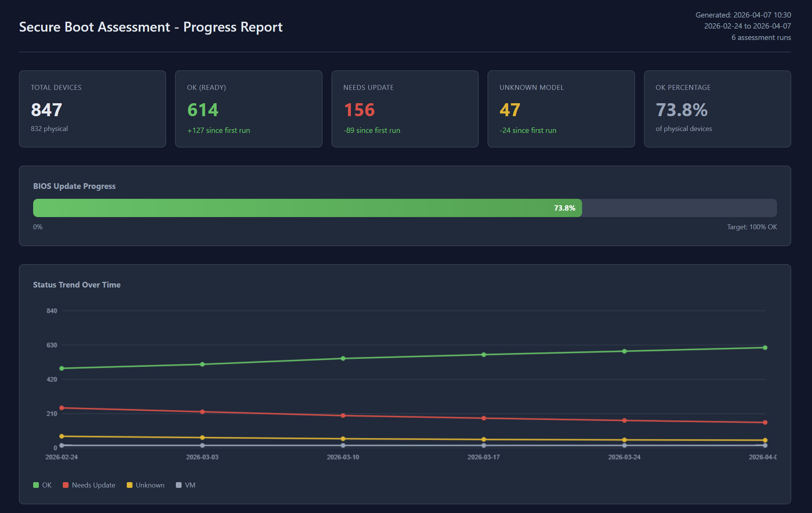
Task: Toggle the Needs Update series off
Action: pyautogui.click(x=89, y=485)
